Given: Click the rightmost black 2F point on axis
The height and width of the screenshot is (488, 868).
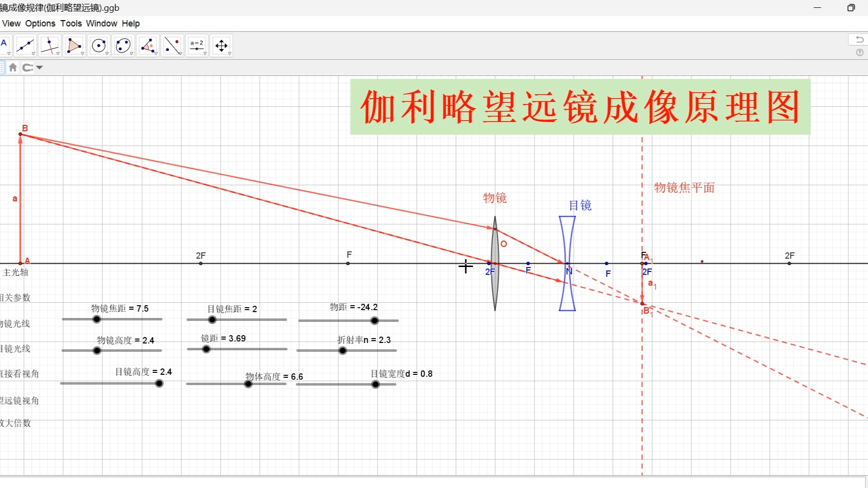Looking at the screenshot, I should tap(790, 264).
